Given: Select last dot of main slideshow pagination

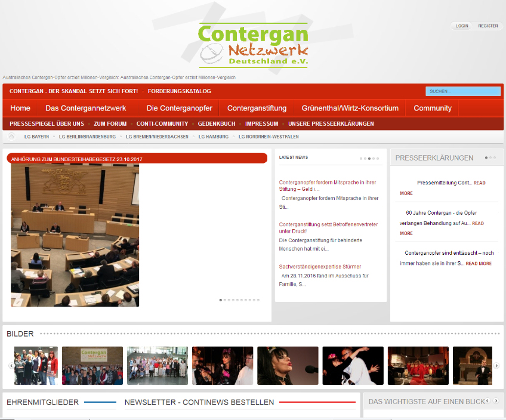Looking at the screenshot, I should pyautogui.click(x=258, y=300).
